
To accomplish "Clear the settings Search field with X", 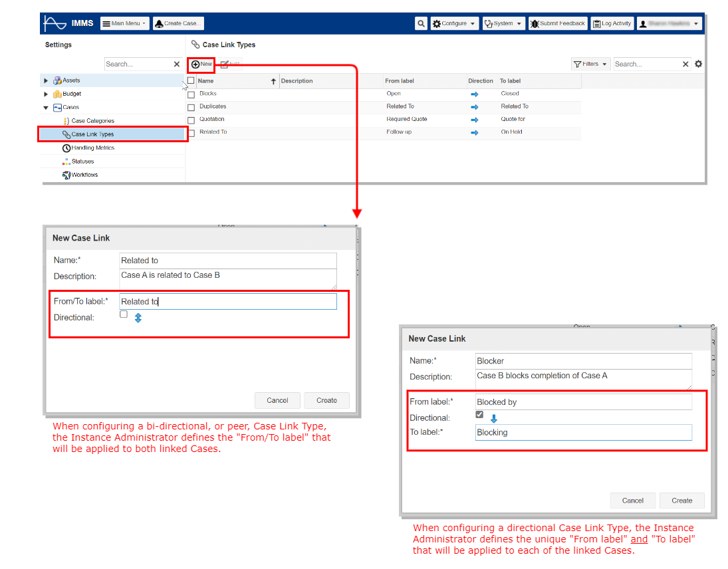I will [176, 64].
